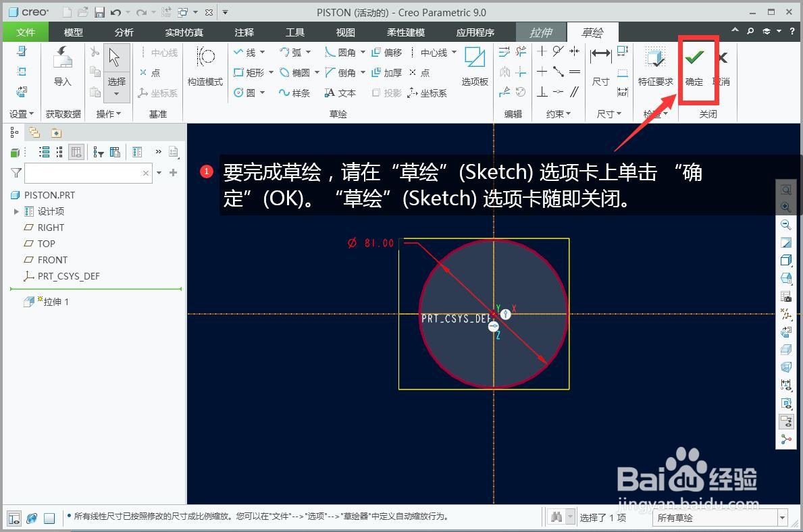Click the 取消 cancel button
The height and width of the screenshot is (532, 803).
(x=721, y=67)
